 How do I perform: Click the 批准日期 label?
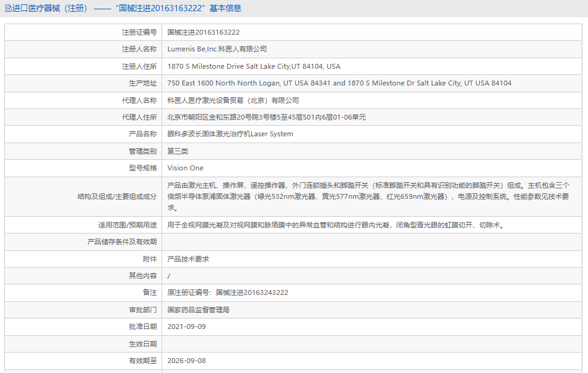coord(142,327)
